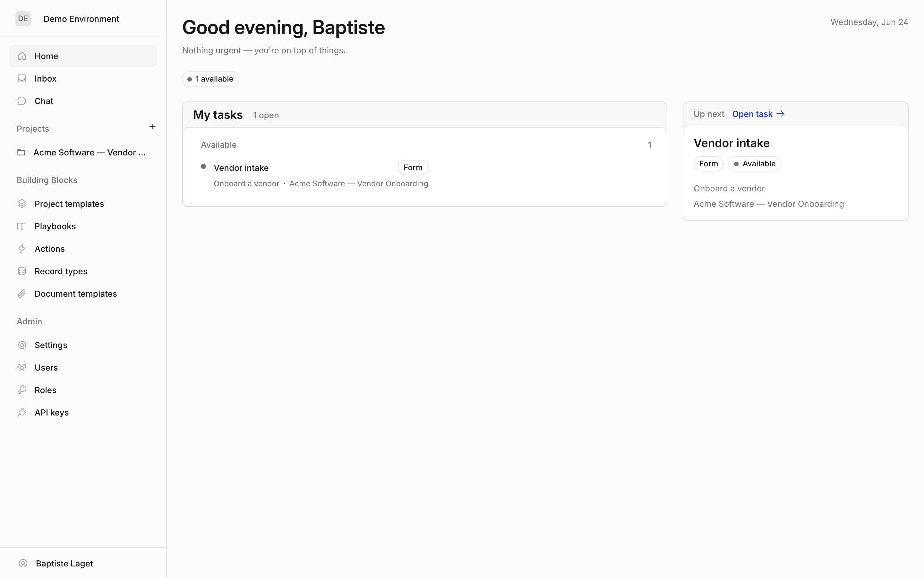Click the Roles key icon
Screen dimensions: 924x578
[22, 390]
